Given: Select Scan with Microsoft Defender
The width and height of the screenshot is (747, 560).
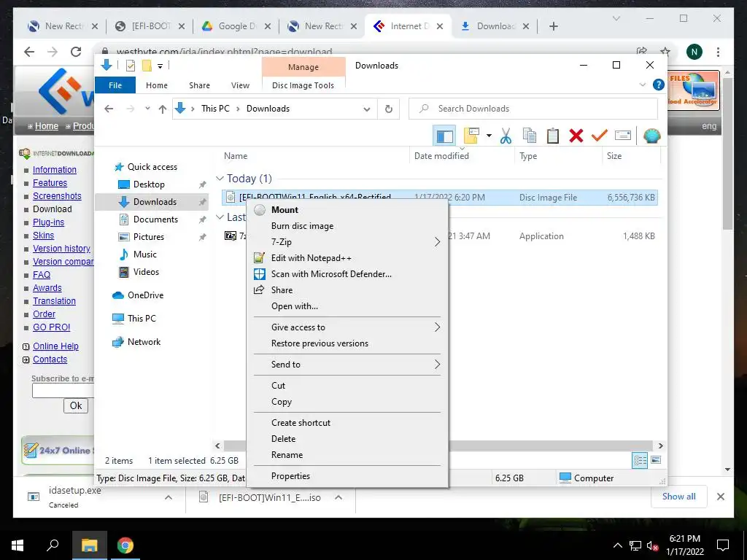Looking at the screenshot, I should (347, 274).
